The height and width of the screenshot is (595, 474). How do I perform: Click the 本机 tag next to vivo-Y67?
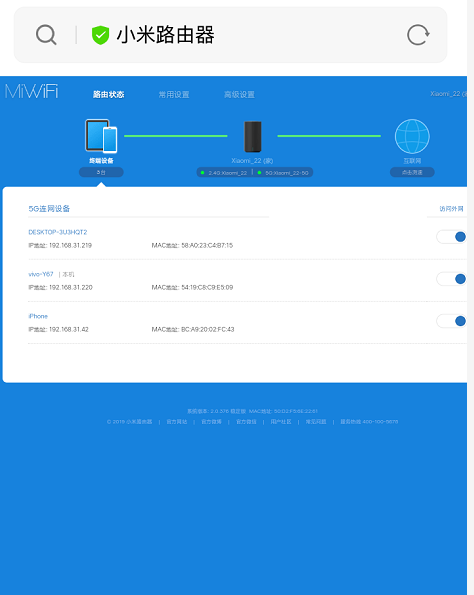coord(68,274)
